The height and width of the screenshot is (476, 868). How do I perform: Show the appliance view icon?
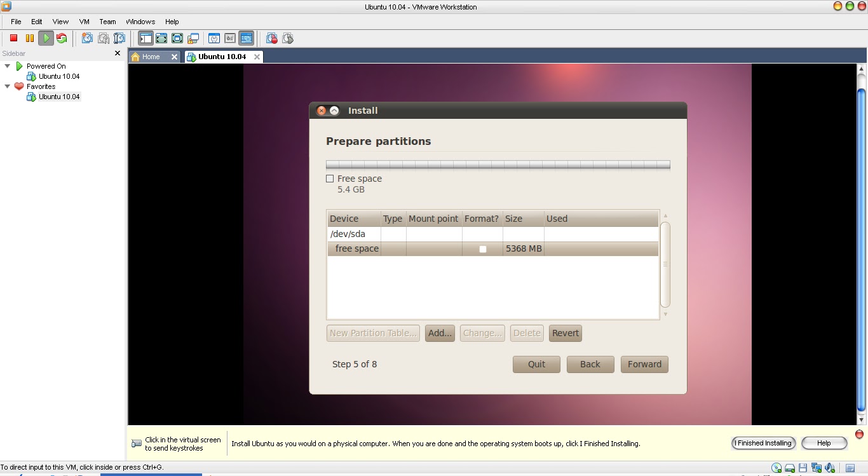click(230, 38)
